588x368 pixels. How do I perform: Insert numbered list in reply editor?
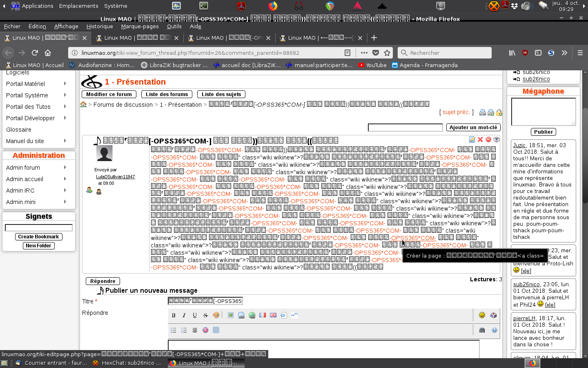point(184,330)
